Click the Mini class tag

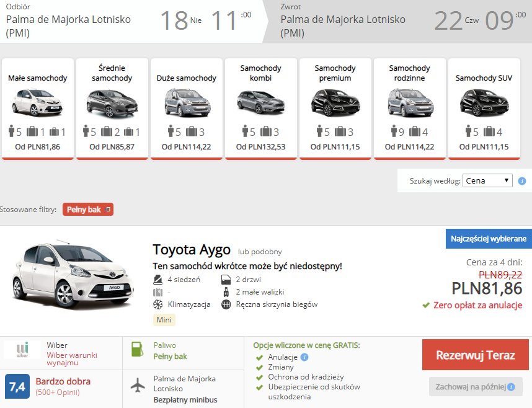[164, 320]
